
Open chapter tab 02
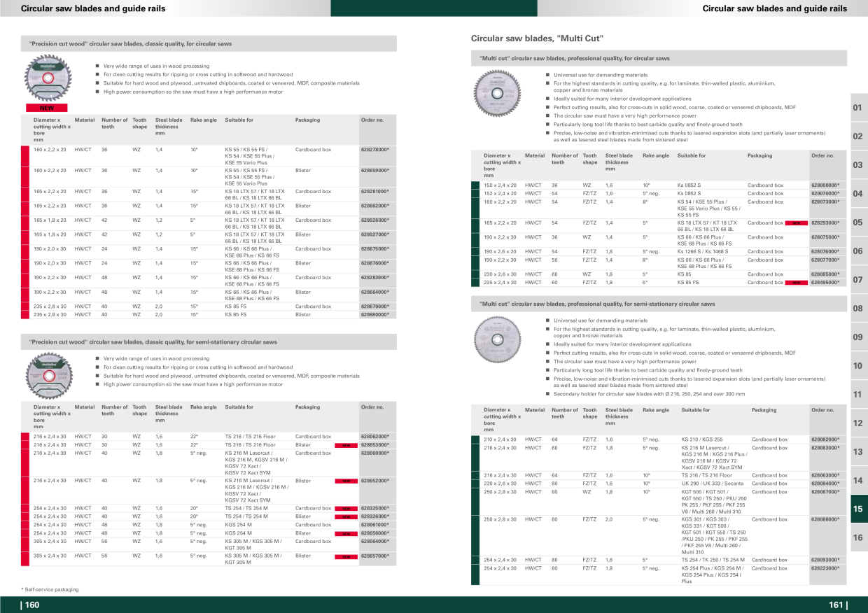coord(858,136)
